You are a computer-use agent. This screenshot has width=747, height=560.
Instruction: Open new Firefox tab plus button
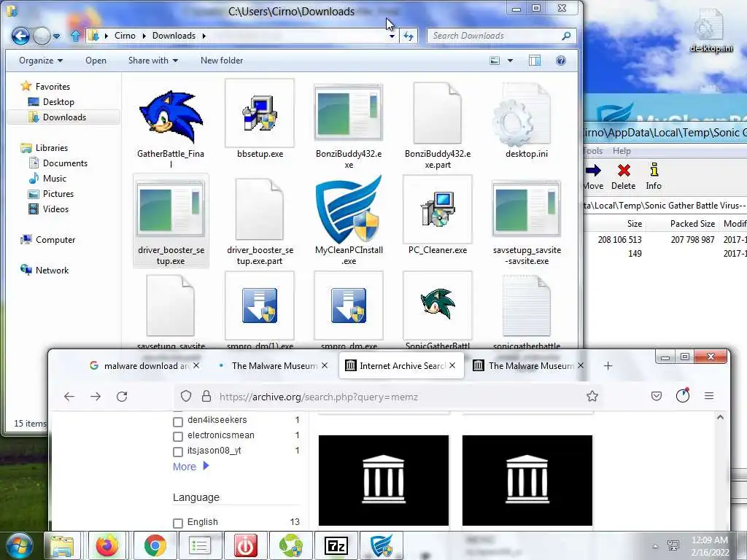[608, 366]
